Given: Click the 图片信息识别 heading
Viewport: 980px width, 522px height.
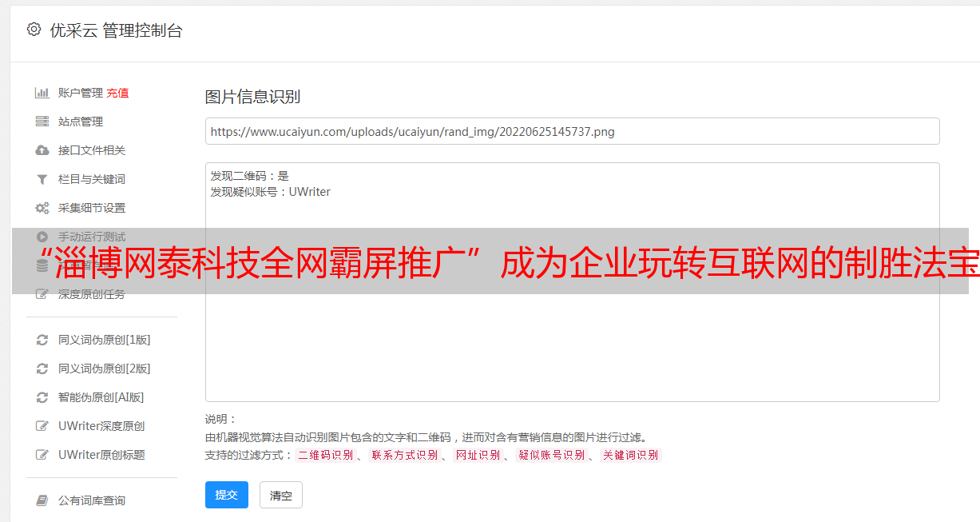Looking at the screenshot, I should [x=252, y=97].
